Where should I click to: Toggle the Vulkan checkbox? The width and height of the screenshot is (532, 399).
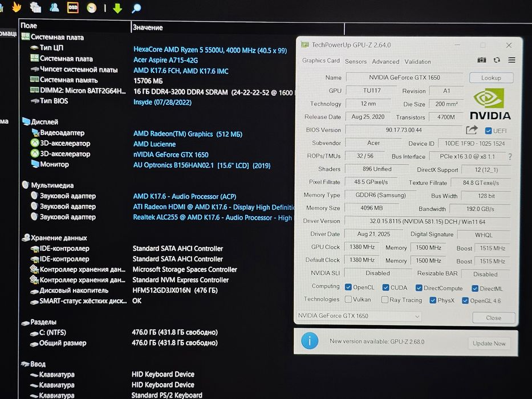point(348,299)
